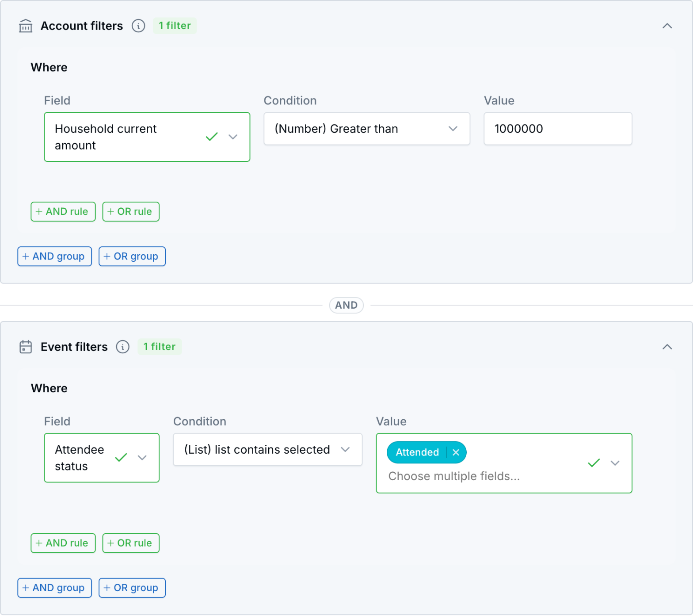Click the AND connector between sections
This screenshot has width=693, height=616.
tap(346, 306)
